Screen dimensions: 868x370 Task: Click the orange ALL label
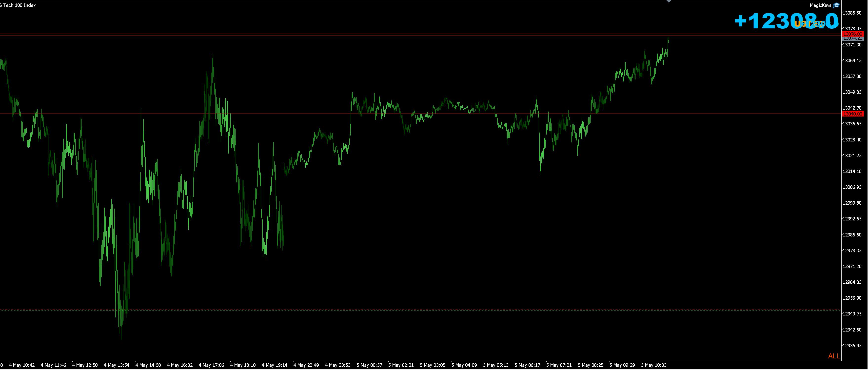pyautogui.click(x=834, y=356)
